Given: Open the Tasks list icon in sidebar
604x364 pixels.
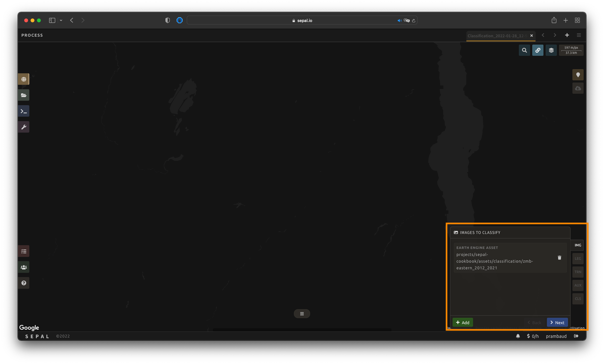Looking at the screenshot, I should click(x=24, y=251).
